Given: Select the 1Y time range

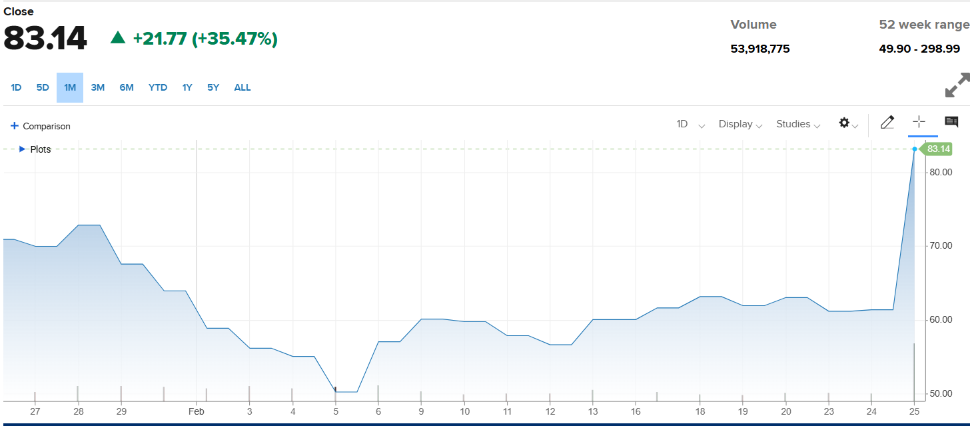Looking at the screenshot, I should point(187,87).
